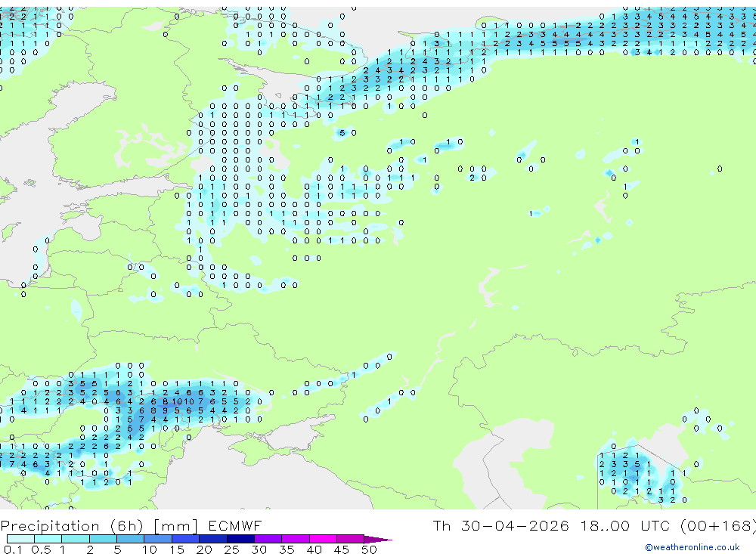Click the legend scale label '0.5'
Viewport: 756px width, 554px height.
point(41,549)
